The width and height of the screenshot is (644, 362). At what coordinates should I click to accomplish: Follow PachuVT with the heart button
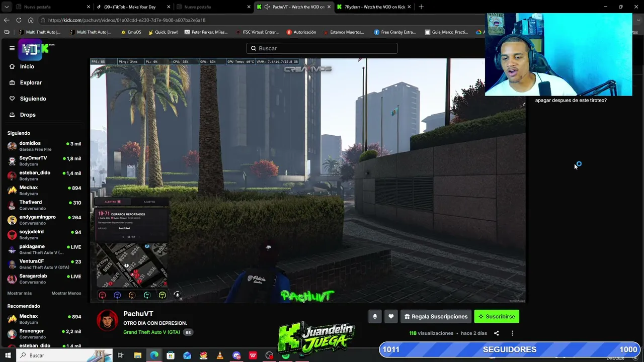pyautogui.click(x=391, y=316)
